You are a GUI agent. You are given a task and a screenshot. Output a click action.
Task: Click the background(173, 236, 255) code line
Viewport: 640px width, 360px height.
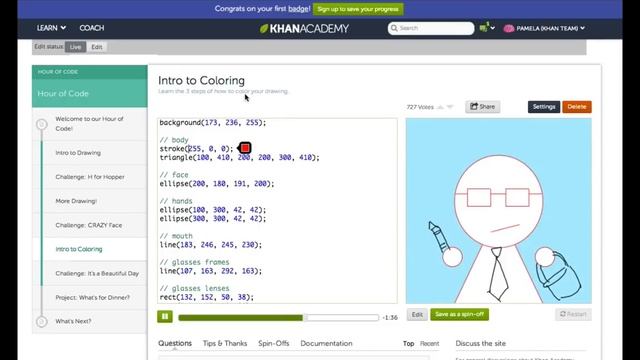tap(213, 122)
